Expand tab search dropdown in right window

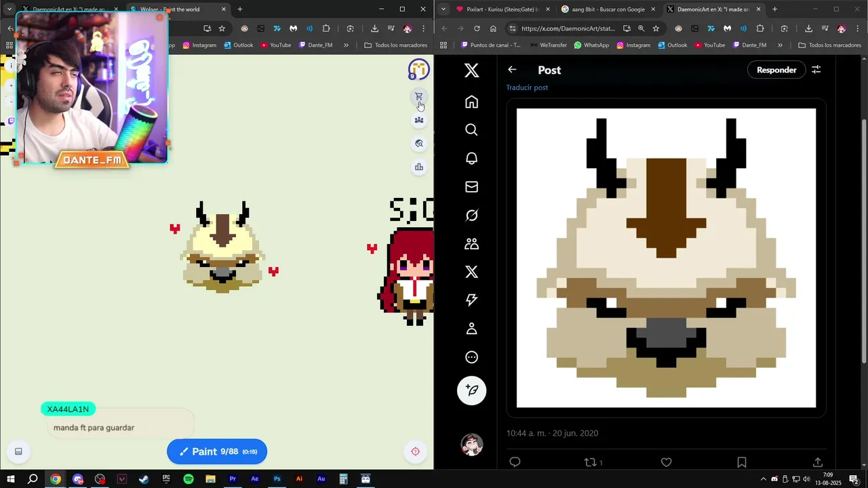(443, 9)
